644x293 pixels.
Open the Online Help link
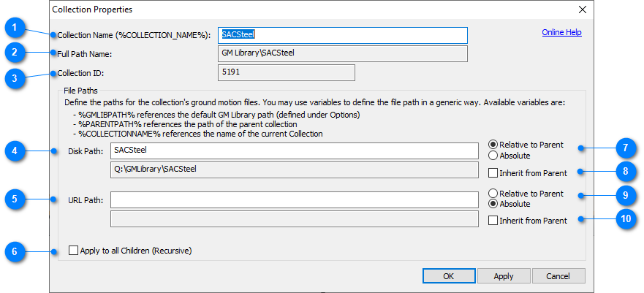(561, 32)
